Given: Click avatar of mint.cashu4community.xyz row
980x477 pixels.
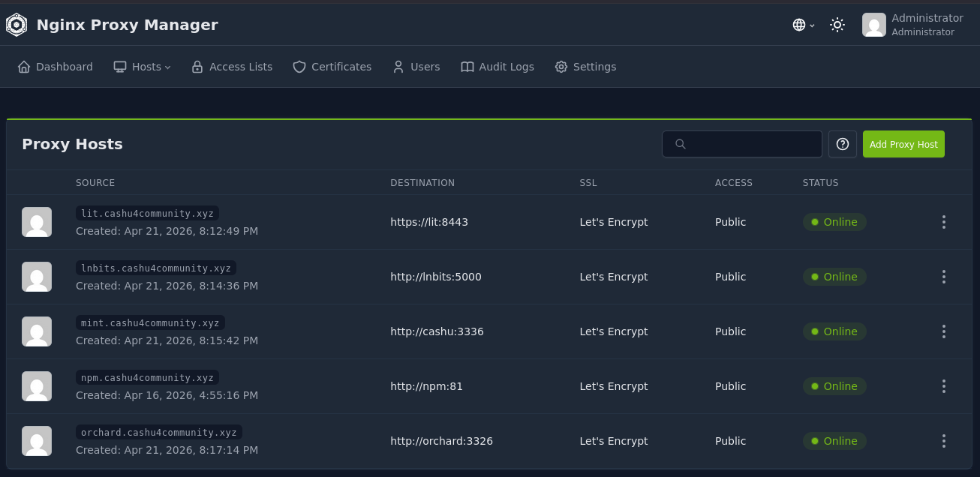Looking at the screenshot, I should [37, 331].
